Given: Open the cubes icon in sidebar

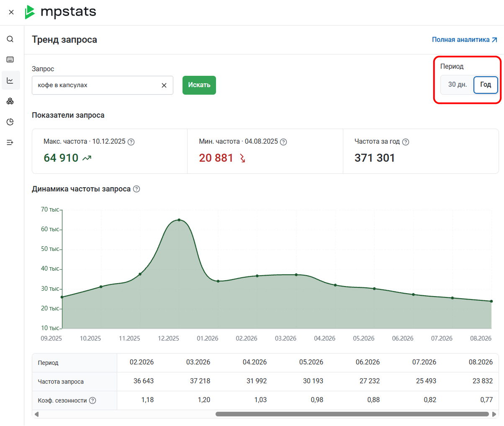Looking at the screenshot, I should [10, 101].
